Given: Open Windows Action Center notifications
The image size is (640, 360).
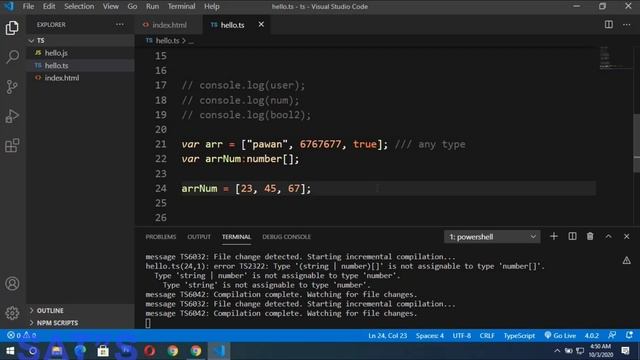Looking at the screenshot, I should tap(625, 351).
